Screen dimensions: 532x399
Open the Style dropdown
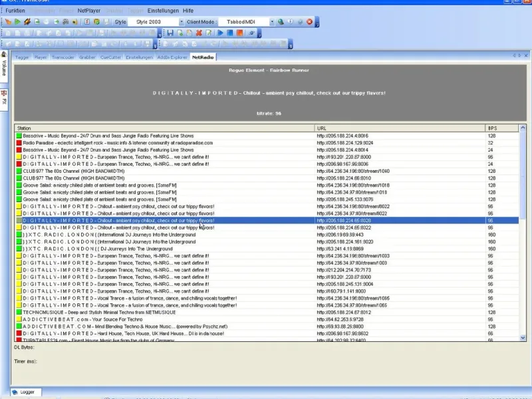click(x=181, y=22)
